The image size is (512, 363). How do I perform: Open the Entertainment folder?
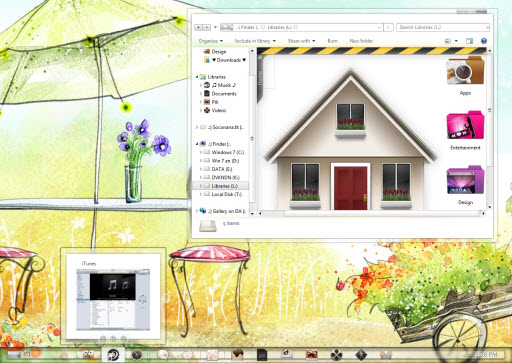pyautogui.click(x=465, y=130)
